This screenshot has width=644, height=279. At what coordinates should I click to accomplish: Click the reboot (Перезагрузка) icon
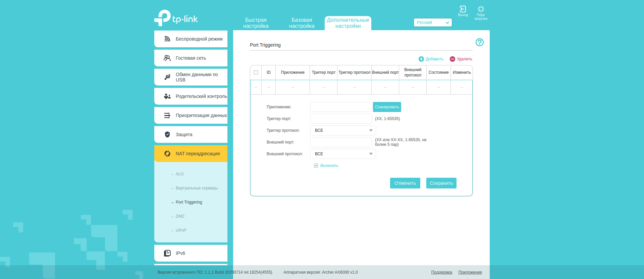click(481, 9)
